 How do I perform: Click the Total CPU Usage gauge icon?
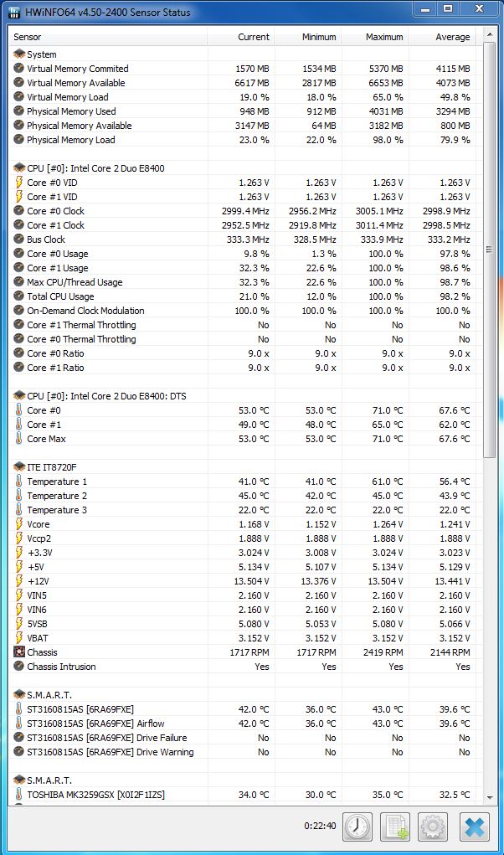coord(19,296)
